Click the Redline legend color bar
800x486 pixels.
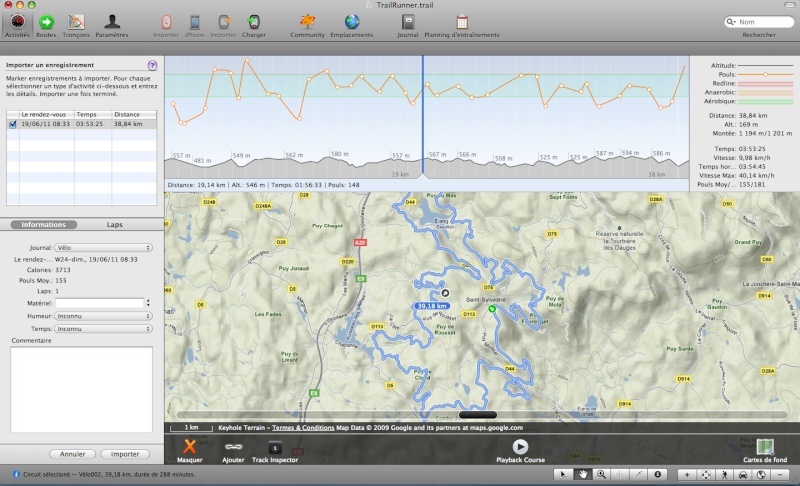(765, 84)
